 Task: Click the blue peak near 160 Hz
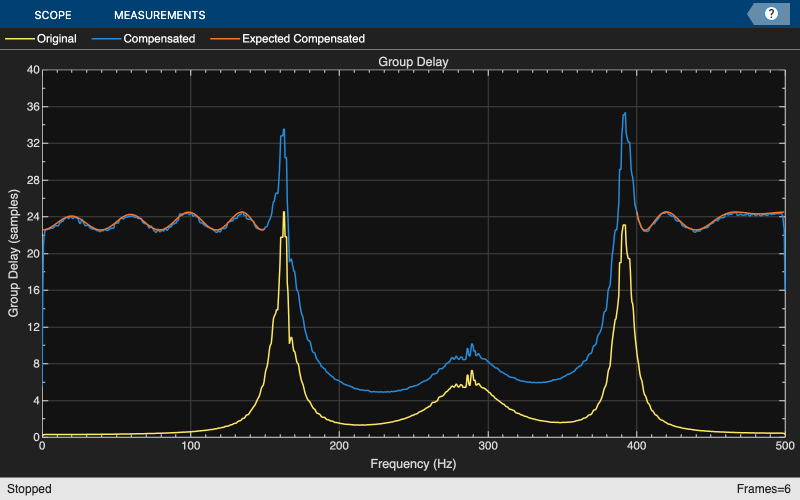[x=284, y=130]
